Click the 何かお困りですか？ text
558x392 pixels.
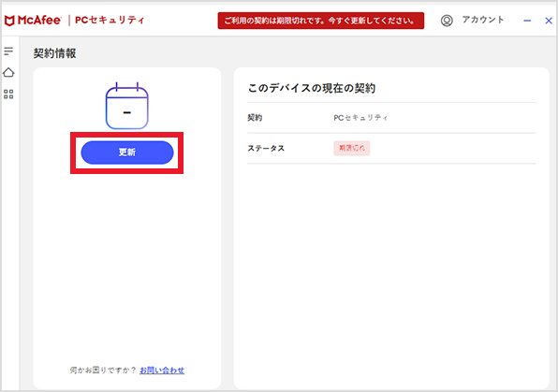click(x=103, y=370)
